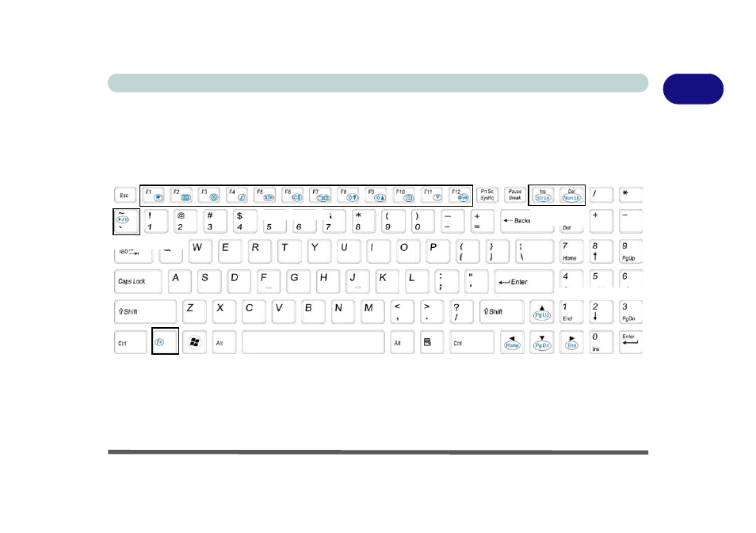The height and width of the screenshot is (533, 756).
Task: Click the 2 at-sign key
Action: point(185,221)
